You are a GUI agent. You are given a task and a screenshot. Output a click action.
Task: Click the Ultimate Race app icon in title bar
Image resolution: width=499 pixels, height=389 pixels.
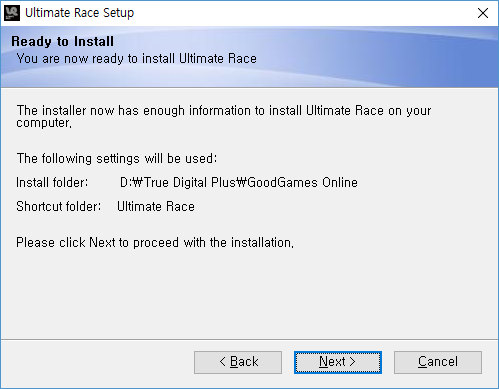[12, 13]
